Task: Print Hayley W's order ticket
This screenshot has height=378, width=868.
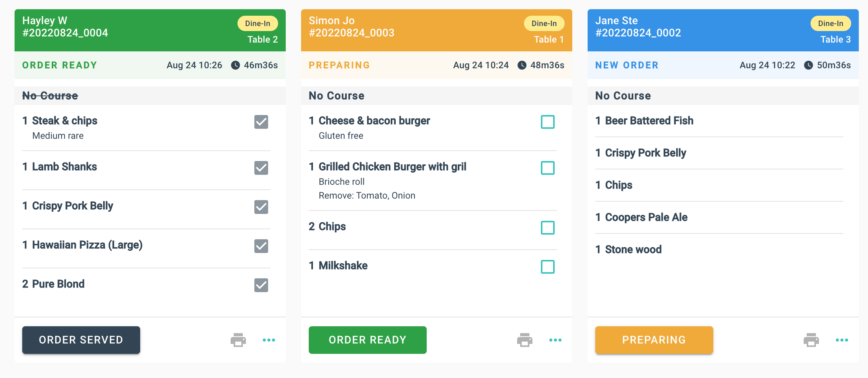Action: point(238,340)
